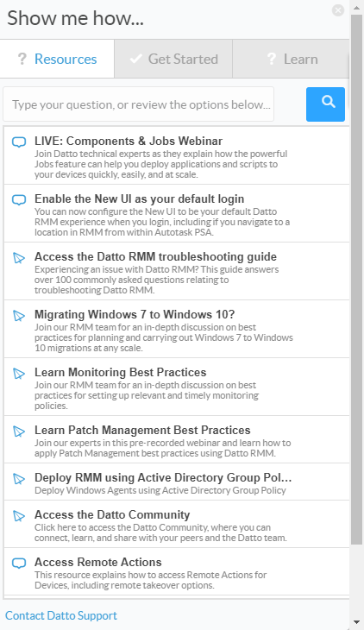This screenshot has height=630, width=364.
Task: Click 'Deploy Windows Agents using Active Directory' description
Action: tap(160, 490)
